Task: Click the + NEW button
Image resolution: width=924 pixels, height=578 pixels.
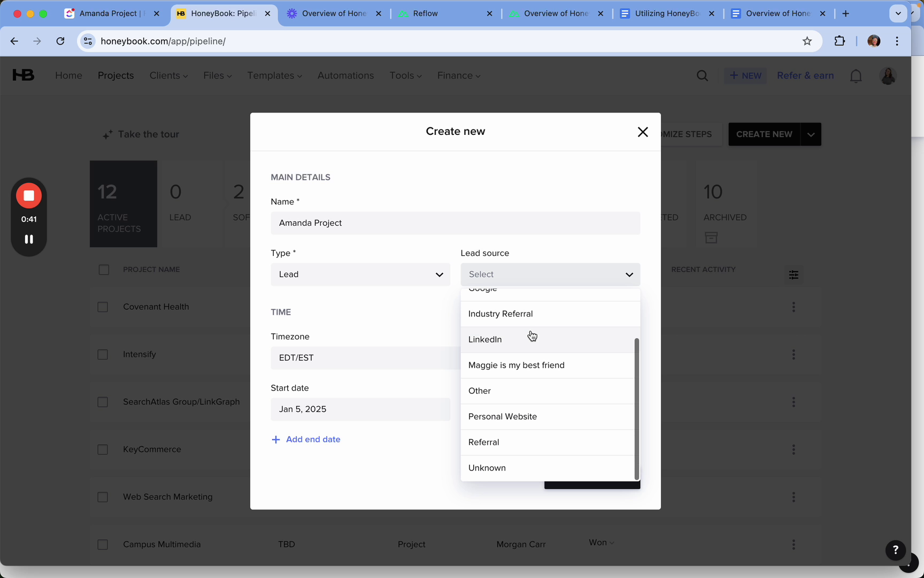Action: pyautogui.click(x=745, y=76)
